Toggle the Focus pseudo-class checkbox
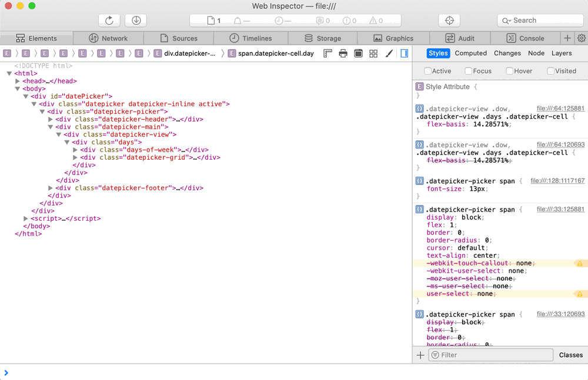Viewport: 588px width, 380px height. (469, 71)
